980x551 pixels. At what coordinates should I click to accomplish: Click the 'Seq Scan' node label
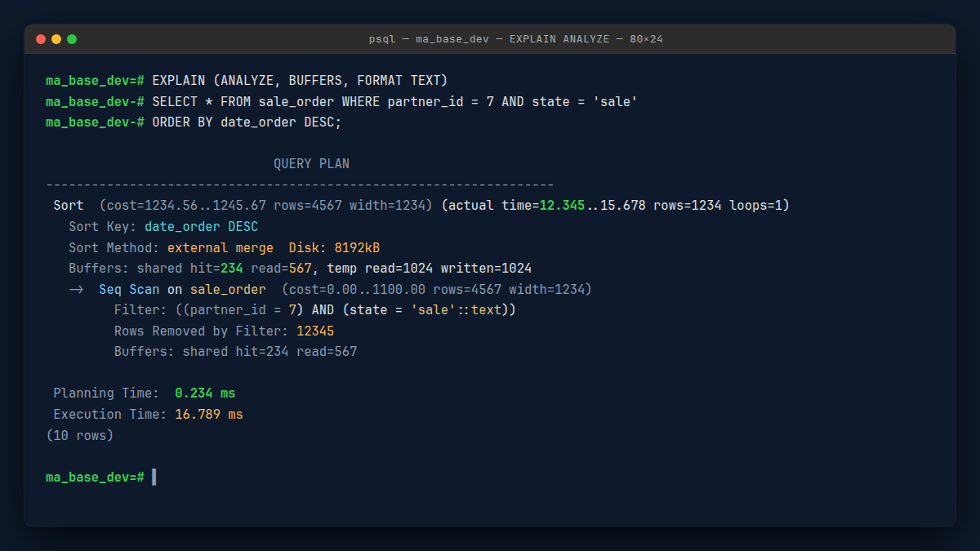[x=129, y=290]
